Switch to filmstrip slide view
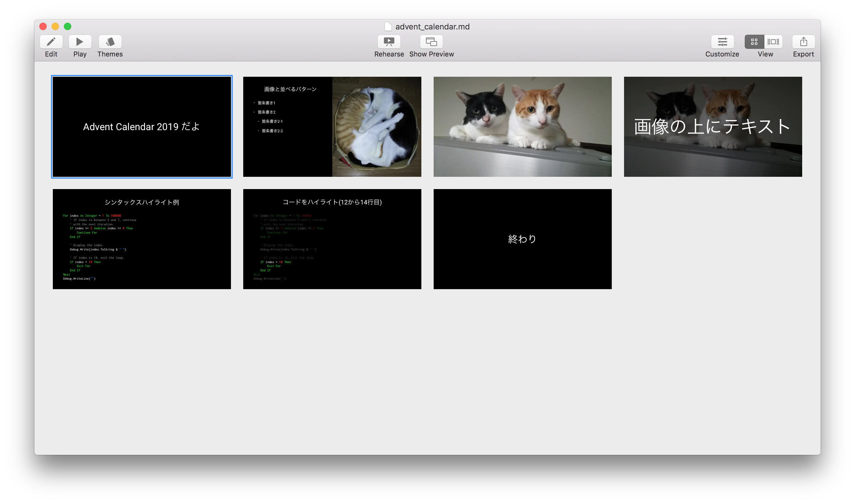Image resolution: width=855 pixels, height=504 pixels. point(773,42)
